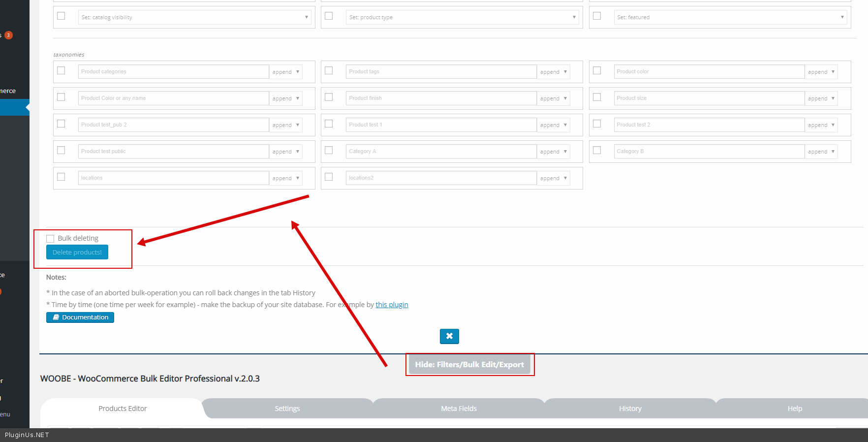Focus the locations input field

click(x=174, y=178)
